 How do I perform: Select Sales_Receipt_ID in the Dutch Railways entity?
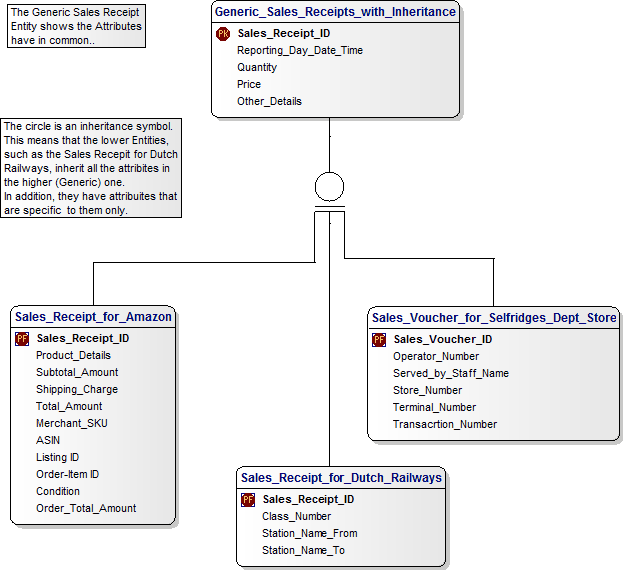coord(308,499)
